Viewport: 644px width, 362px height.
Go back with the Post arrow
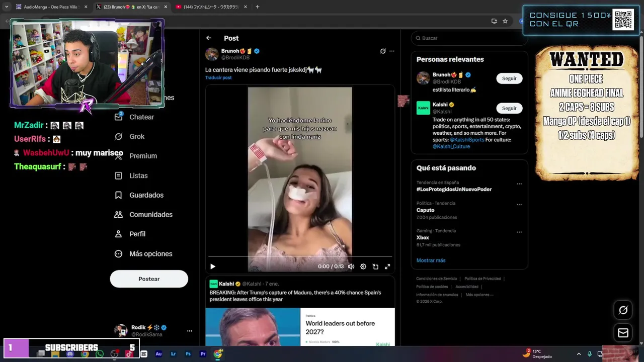(x=209, y=38)
